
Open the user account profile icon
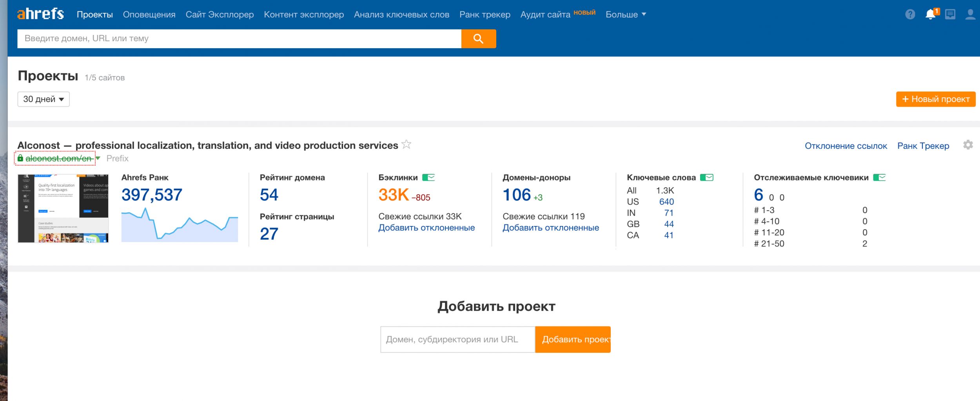click(970, 15)
